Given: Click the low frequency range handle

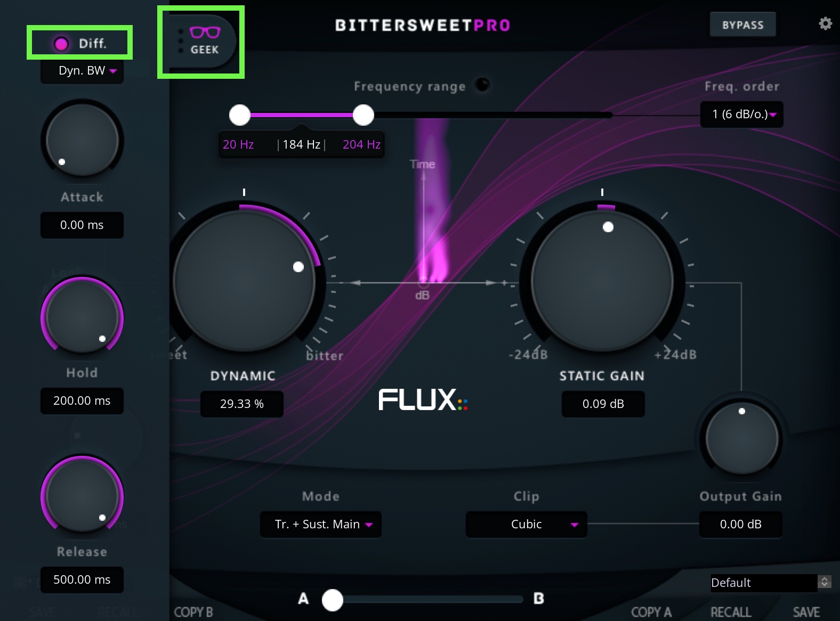Looking at the screenshot, I should pyautogui.click(x=240, y=115).
